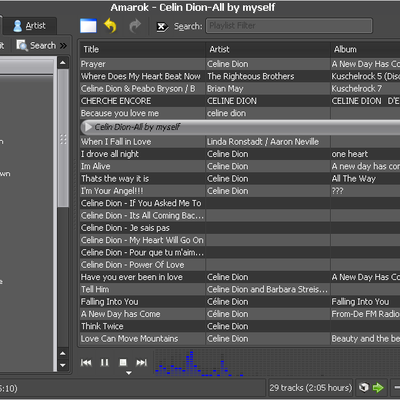This screenshot has height=400, width=400.
Task: Type in the Playlist Filter search field
Action: click(289, 26)
